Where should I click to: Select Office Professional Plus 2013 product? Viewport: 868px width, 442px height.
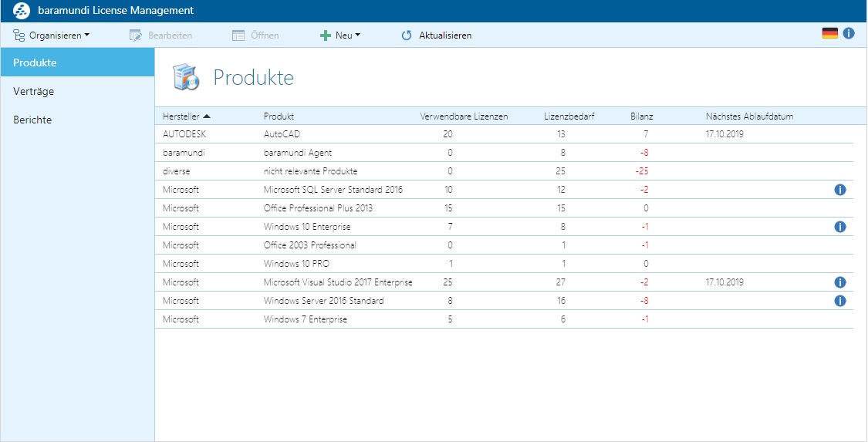[318, 208]
